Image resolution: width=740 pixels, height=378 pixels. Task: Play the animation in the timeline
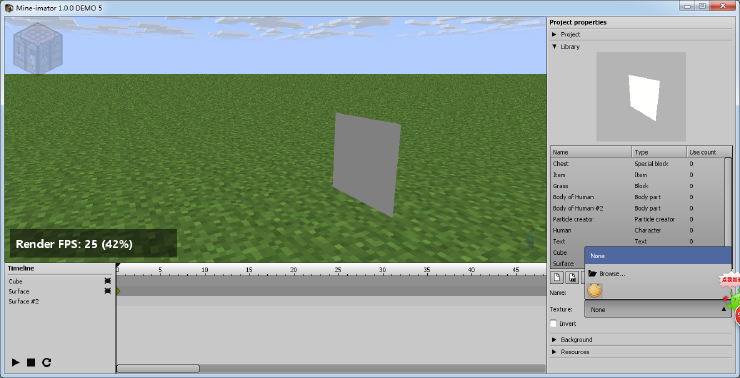click(x=16, y=362)
